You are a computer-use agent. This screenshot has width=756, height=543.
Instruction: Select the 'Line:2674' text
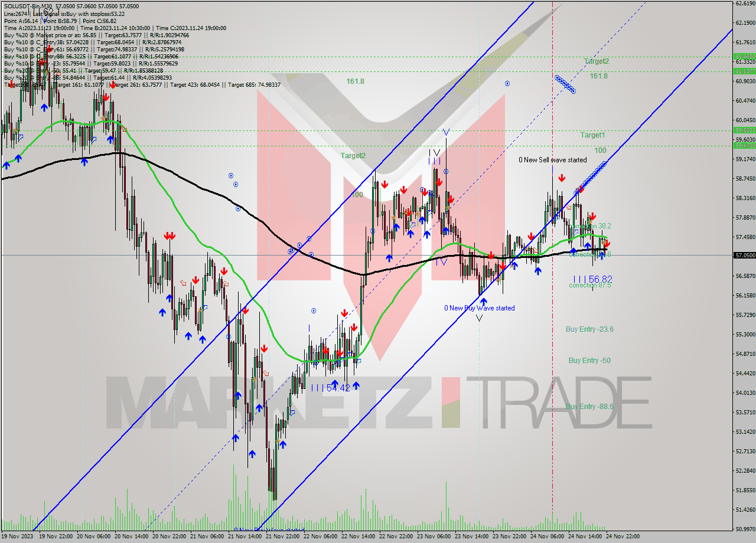(x=15, y=13)
